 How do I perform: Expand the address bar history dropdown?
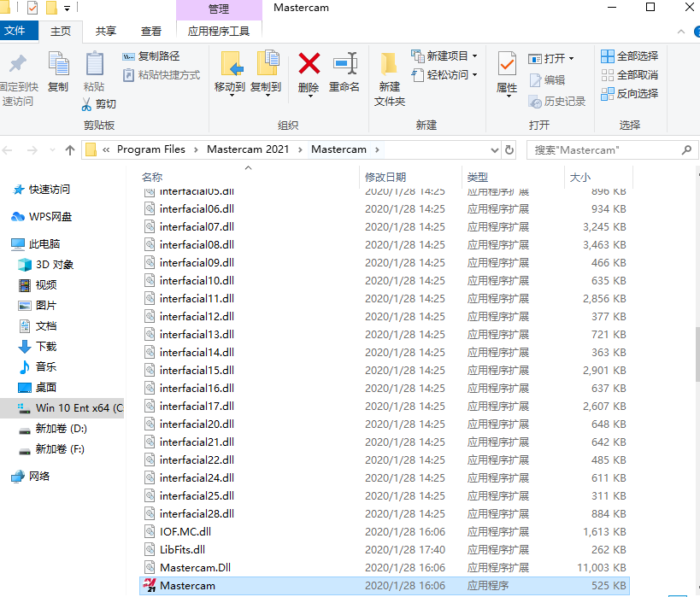[x=495, y=150]
